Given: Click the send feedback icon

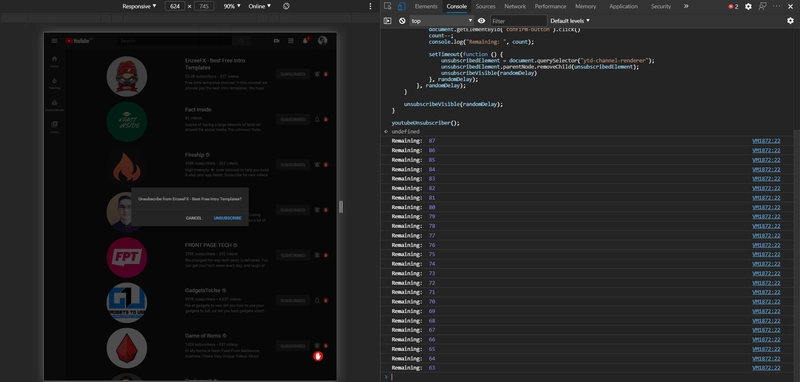Looking at the screenshot, I should pos(762,6).
